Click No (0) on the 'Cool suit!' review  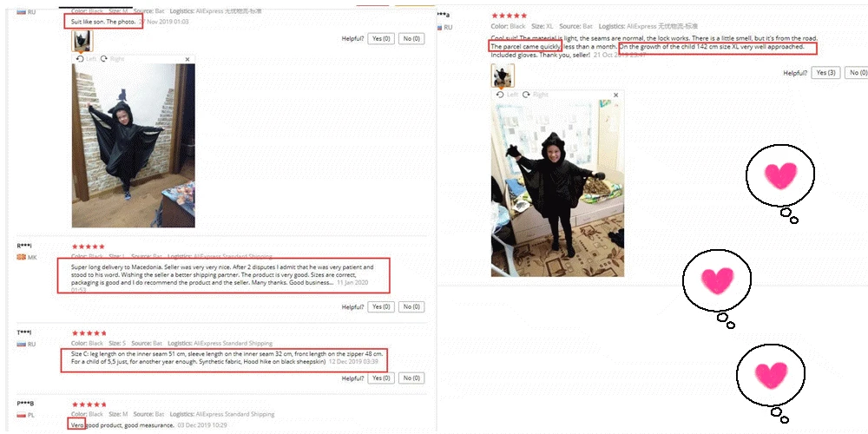(x=857, y=73)
